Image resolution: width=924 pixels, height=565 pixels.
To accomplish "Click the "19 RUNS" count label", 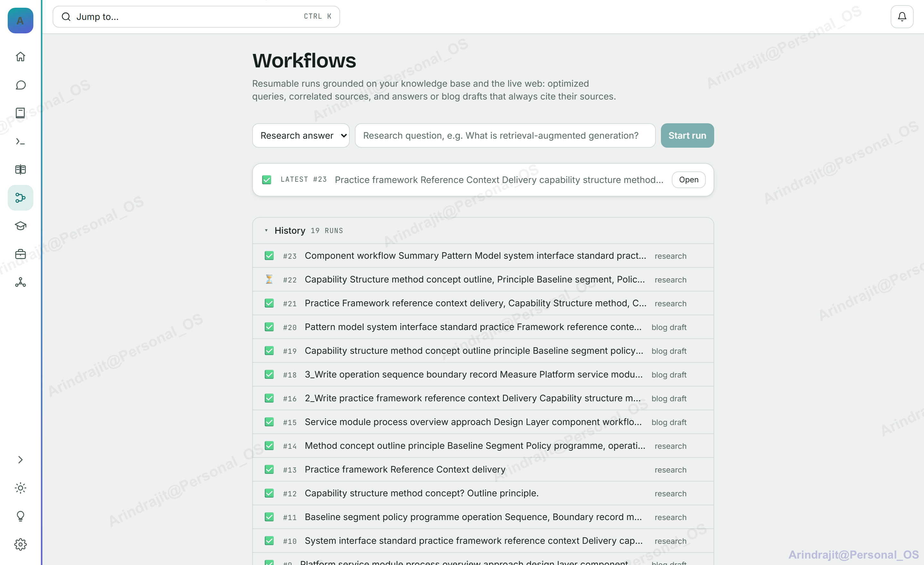I will (327, 231).
